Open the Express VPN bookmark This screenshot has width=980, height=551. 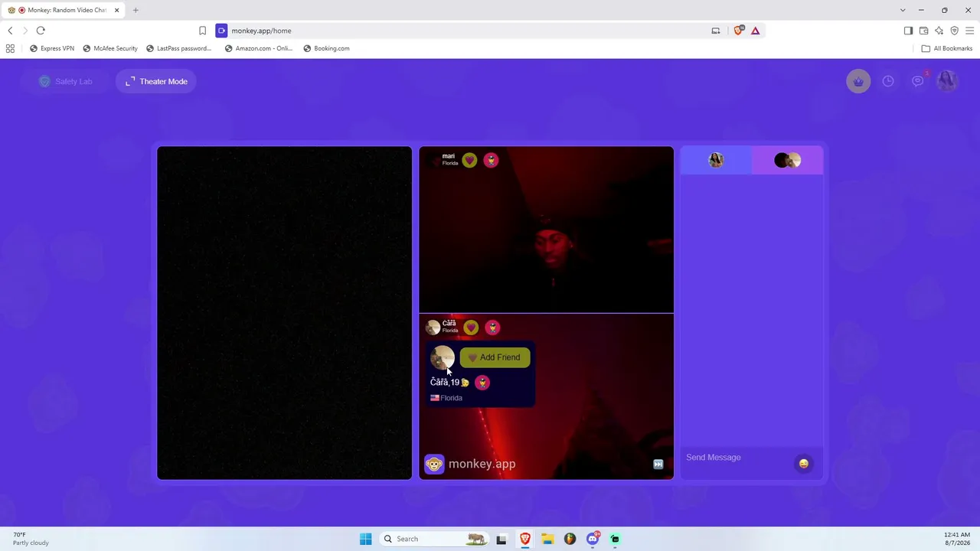pos(52,48)
